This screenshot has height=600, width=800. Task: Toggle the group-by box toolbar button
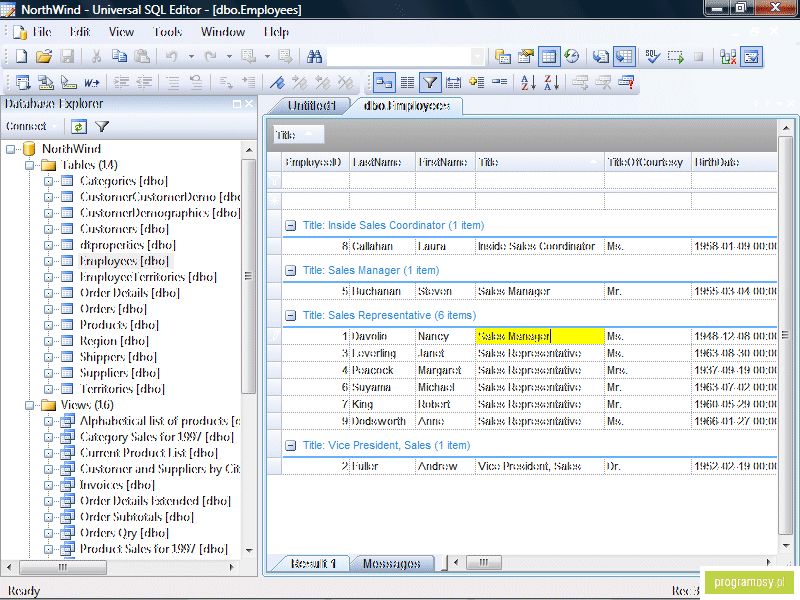pos(384,82)
